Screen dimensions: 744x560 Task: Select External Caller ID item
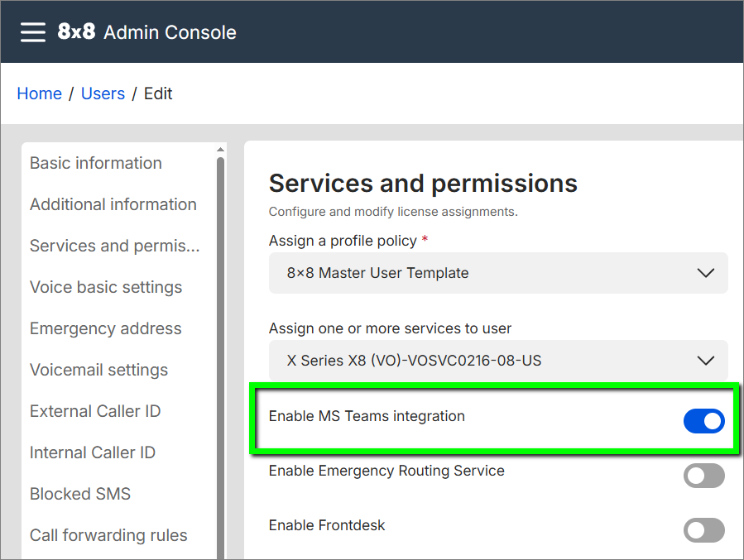coord(95,411)
